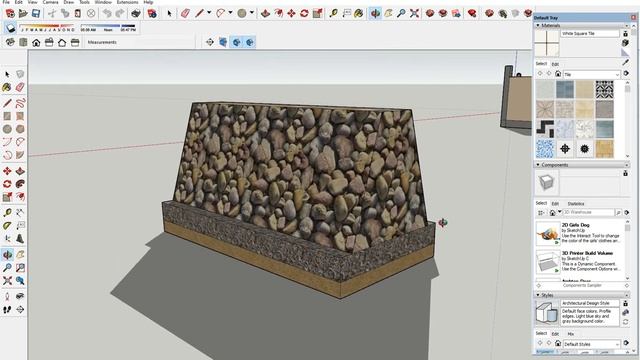This screenshot has height=360, width=640.
Task: Click the Front view house icon
Action: 36,42
